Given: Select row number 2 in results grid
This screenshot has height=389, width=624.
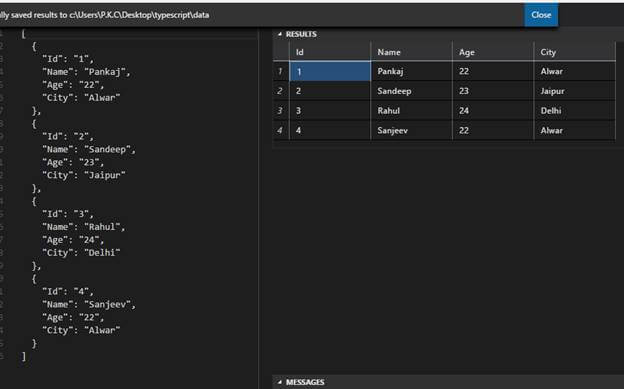Looking at the screenshot, I should [x=281, y=91].
